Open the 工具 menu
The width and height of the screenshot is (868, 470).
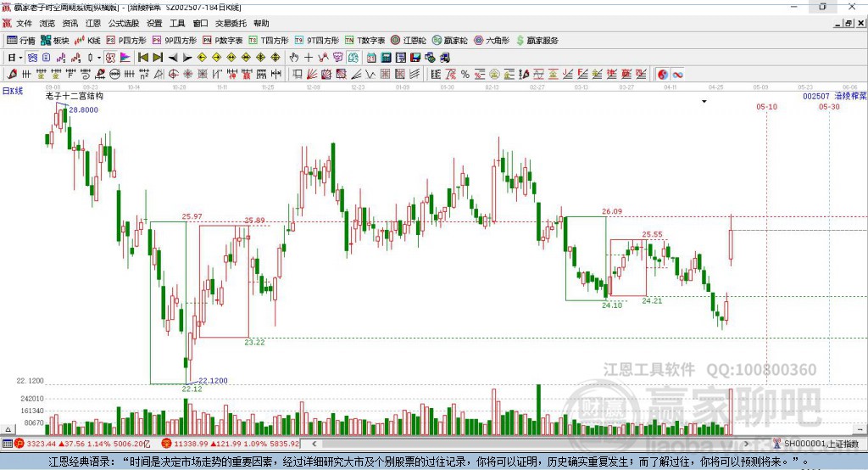pyautogui.click(x=177, y=23)
